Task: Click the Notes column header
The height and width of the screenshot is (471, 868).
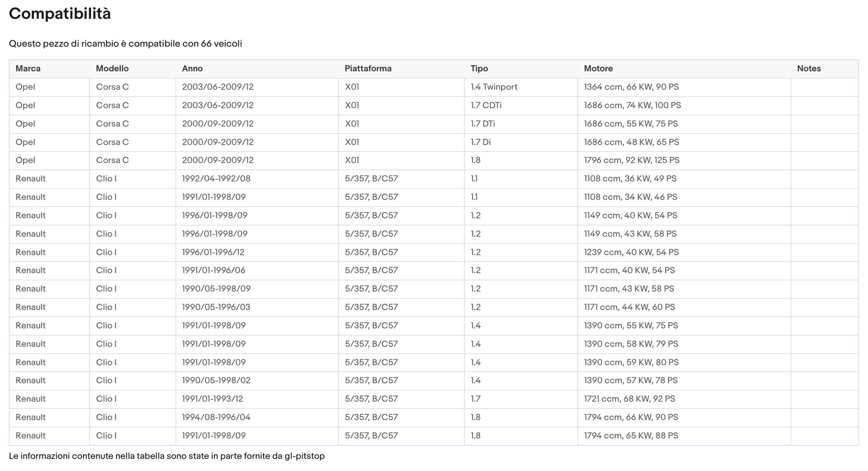Action: pyautogui.click(x=824, y=69)
